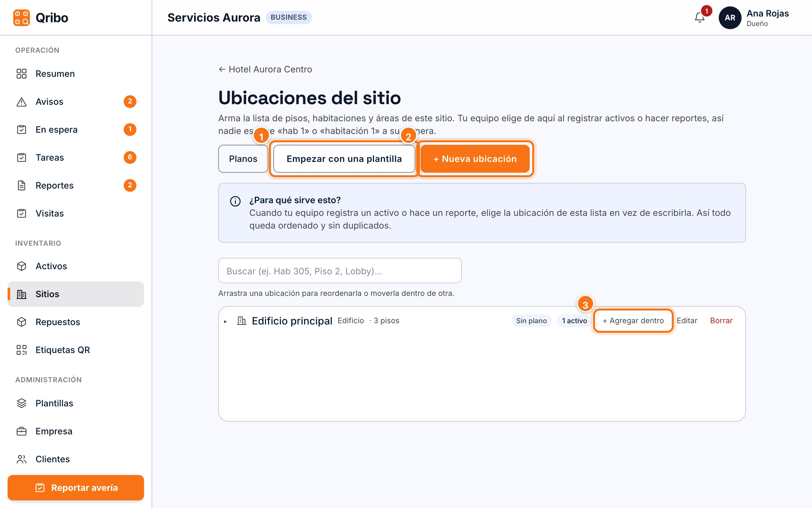Click the BUSINESS plan badge
The image size is (812, 508).
coord(289,17)
